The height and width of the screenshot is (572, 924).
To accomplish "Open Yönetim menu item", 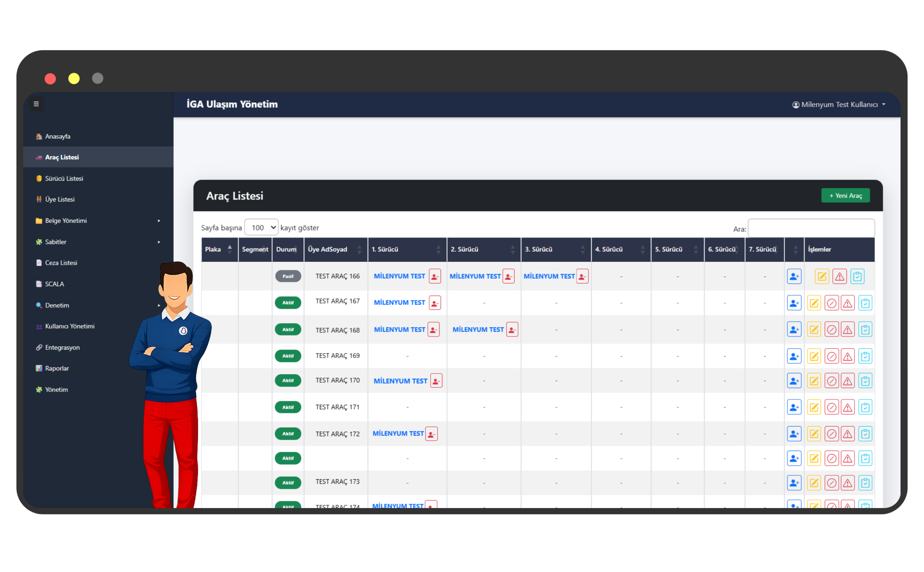I will 56,389.
